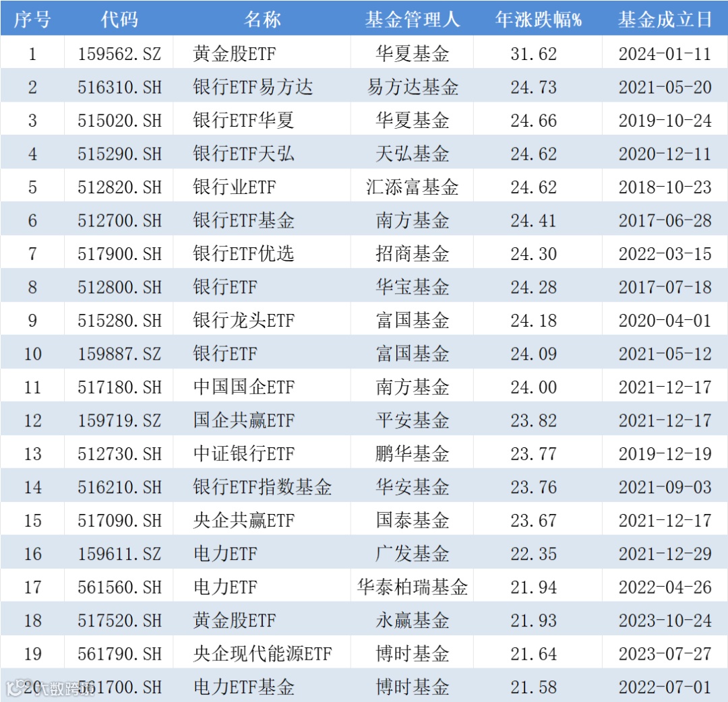The height and width of the screenshot is (702, 728).
Task: Click the 基金成立日 column header
Action: pos(665,20)
